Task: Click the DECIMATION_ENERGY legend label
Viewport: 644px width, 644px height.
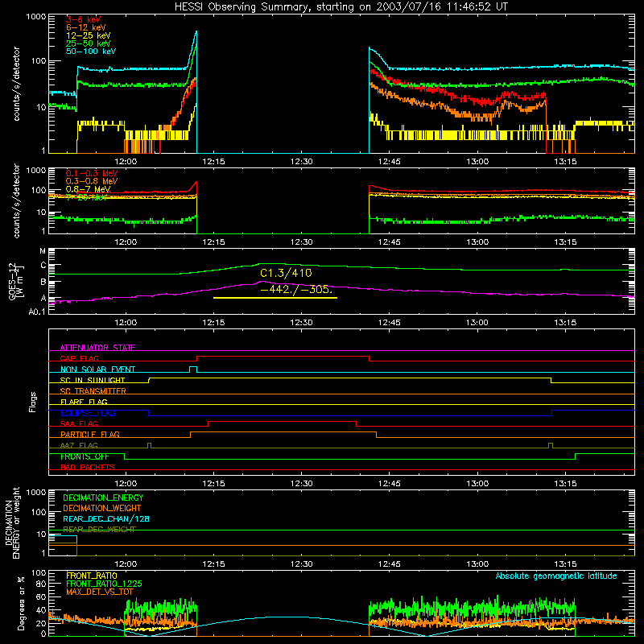Action: 103,497
